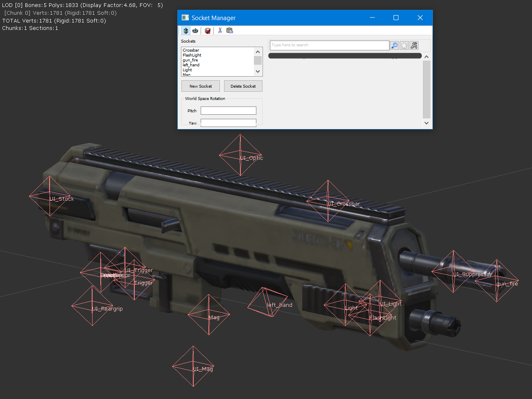The height and width of the screenshot is (399, 532).
Task: Focus the Type here to search box
Action: [329, 45]
